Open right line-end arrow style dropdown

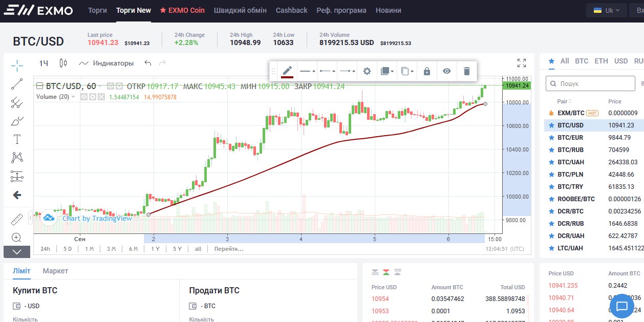tap(347, 71)
